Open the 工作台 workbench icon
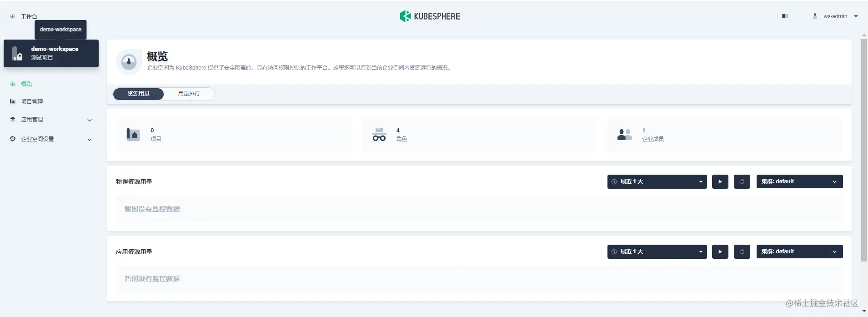 13,16
